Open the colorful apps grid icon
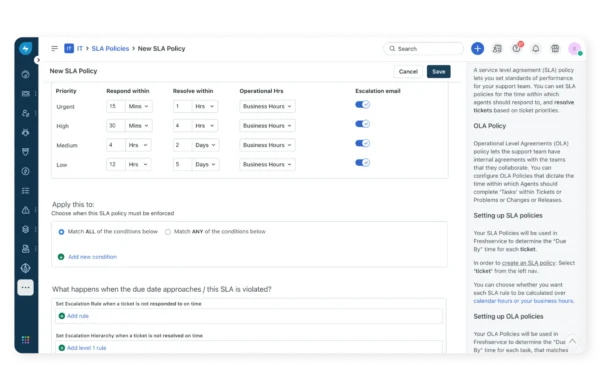Viewport: 600px width, 390px height. click(x=26, y=340)
